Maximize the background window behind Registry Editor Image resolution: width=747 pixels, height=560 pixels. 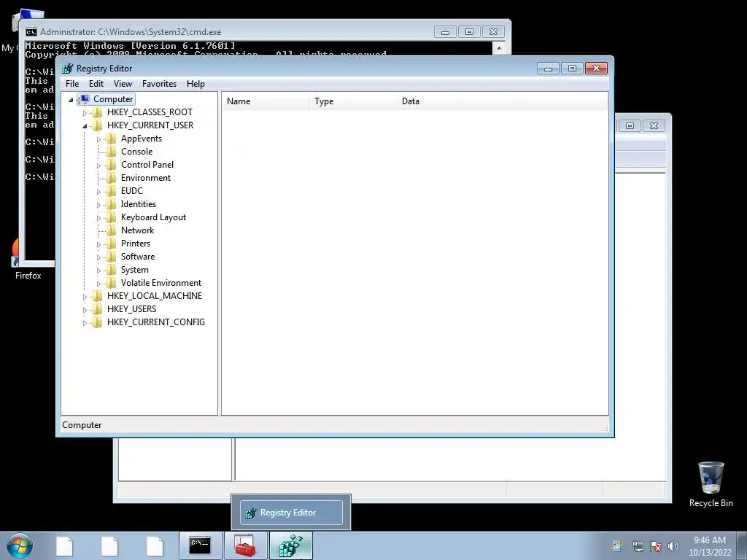[630, 125]
